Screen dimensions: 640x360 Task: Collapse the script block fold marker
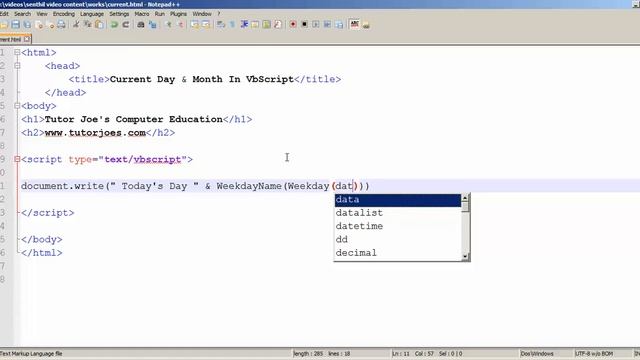[17, 159]
